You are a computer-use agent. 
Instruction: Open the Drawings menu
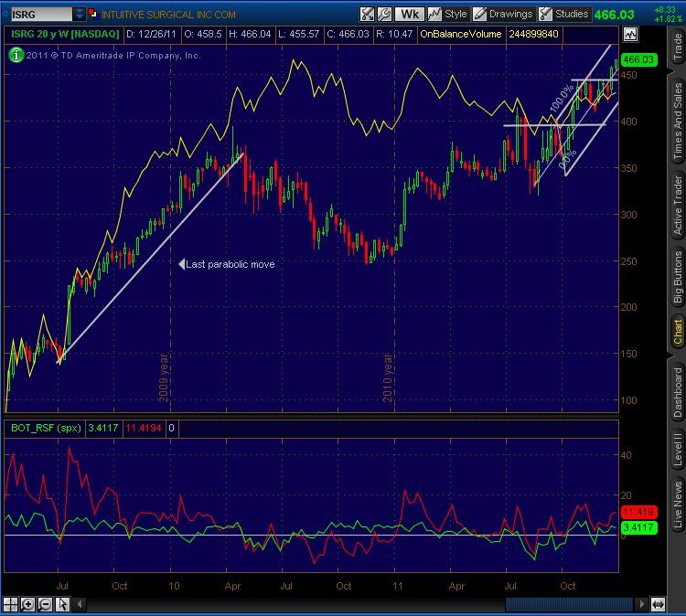pos(503,15)
